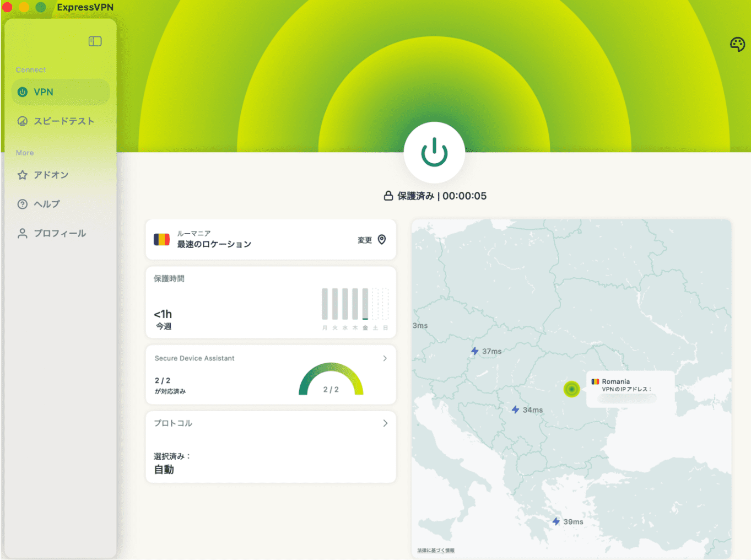Open プロフィール using the person icon
Viewport: 751px width, 560px height.
pos(22,233)
